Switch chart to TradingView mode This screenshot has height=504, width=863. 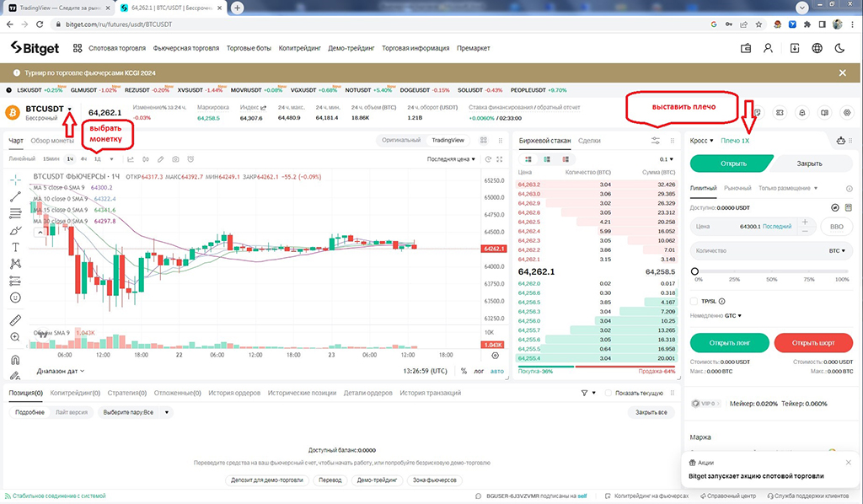pos(448,140)
